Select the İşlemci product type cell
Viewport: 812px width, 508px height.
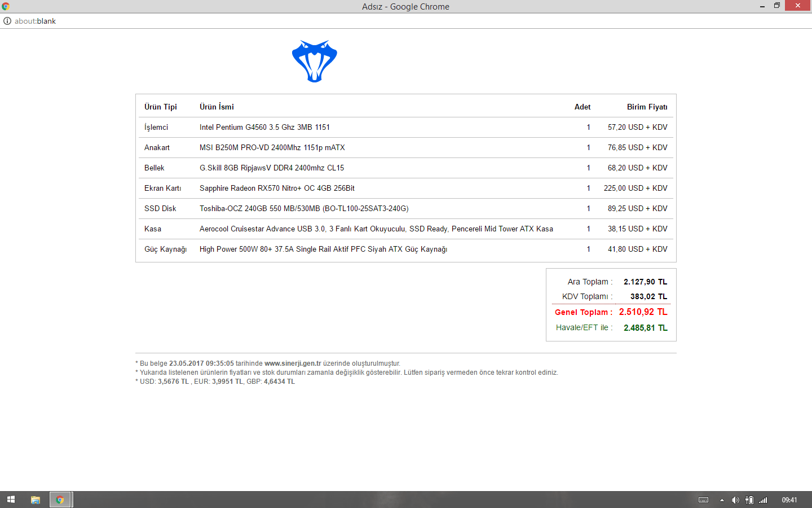[x=156, y=127]
